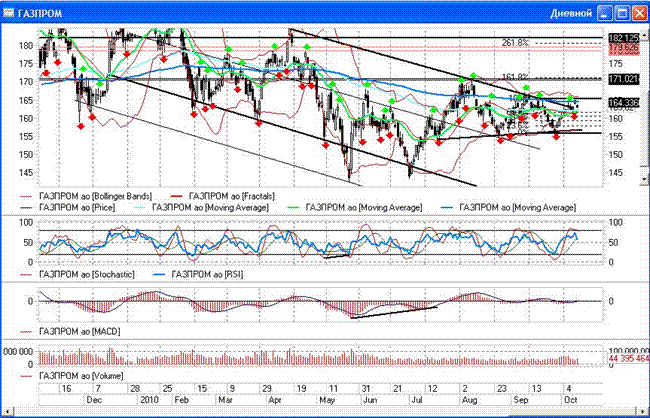Click the 171.021 price level label
This screenshot has height=418, width=650.
[623, 78]
